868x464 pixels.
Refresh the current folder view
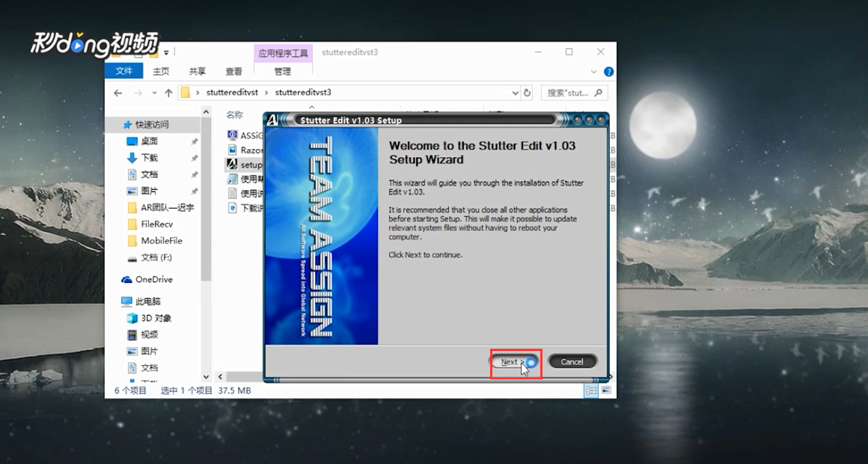[x=528, y=93]
